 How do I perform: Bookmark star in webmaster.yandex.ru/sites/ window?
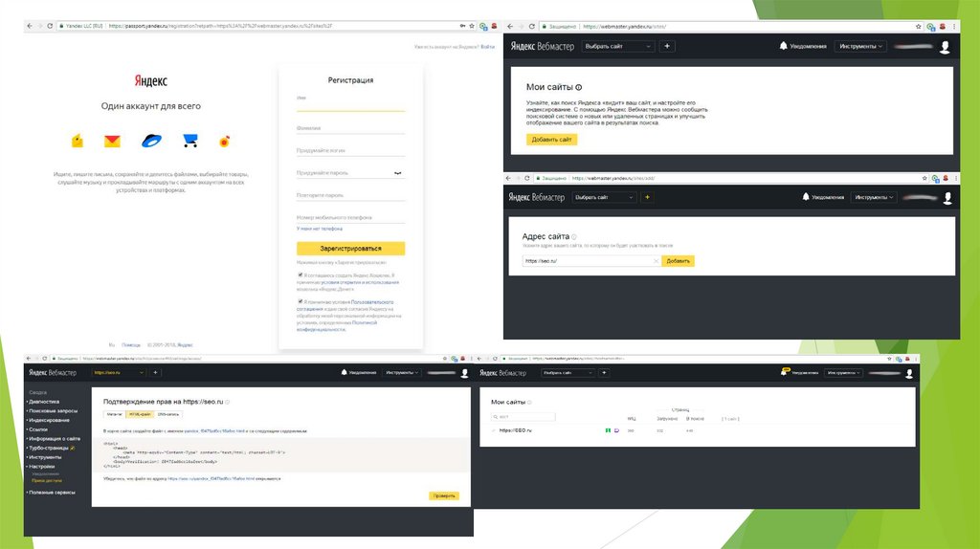coord(918,26)
